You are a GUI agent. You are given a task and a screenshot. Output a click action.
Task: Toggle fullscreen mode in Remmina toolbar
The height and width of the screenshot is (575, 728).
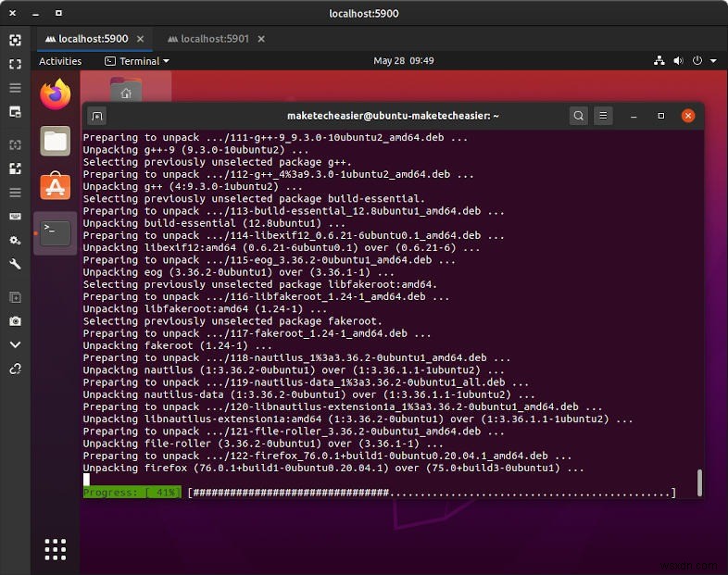point(15,64)
